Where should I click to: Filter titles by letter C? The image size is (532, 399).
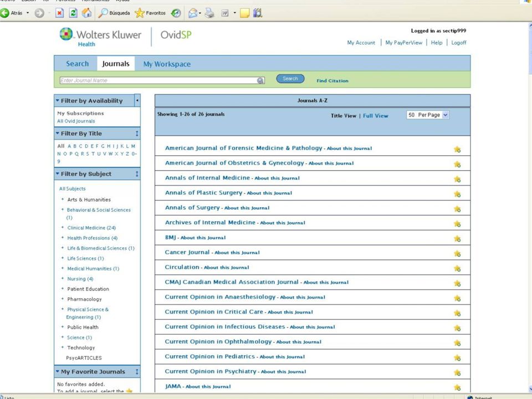click(80, 146)
